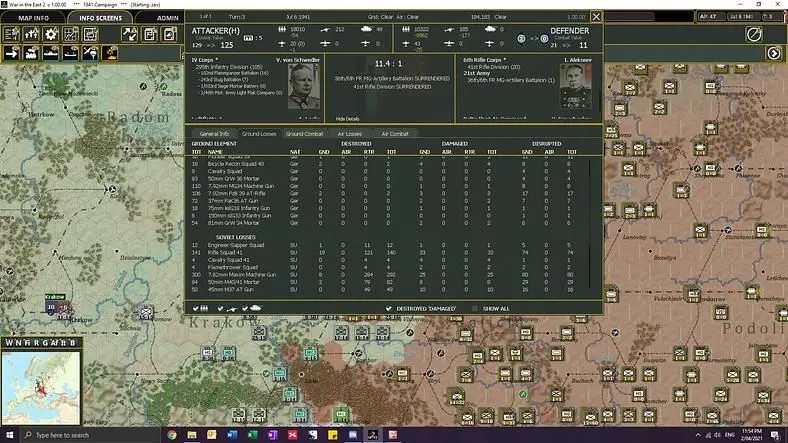Switch to the Ground Combat tab
Viewport: 788px width, 443px height.
(x=305, y=134)
